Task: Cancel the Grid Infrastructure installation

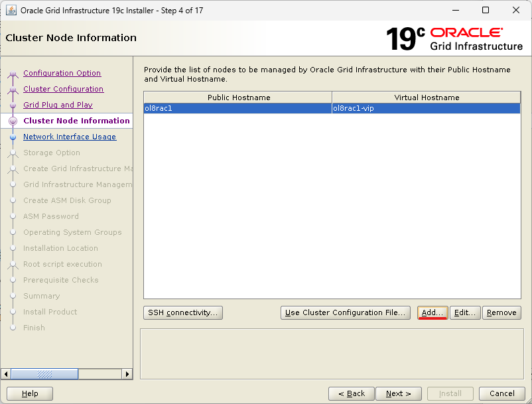Action: [501, 393]
